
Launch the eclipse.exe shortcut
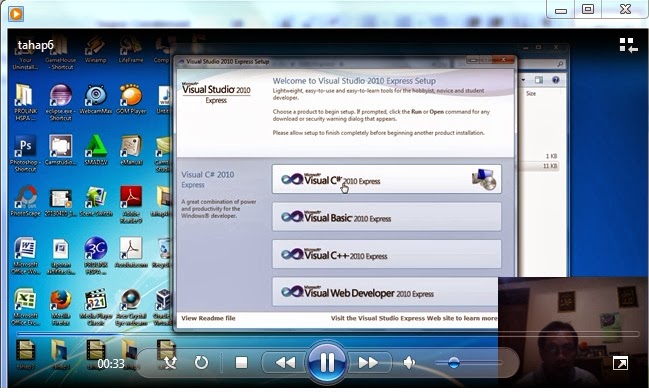pyautogui.click(x=61, y=102)
